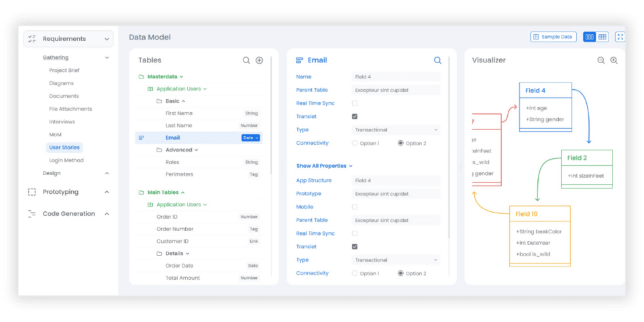
Task: Uncheck the first Transiet checkbox
Action: (355, 117)
